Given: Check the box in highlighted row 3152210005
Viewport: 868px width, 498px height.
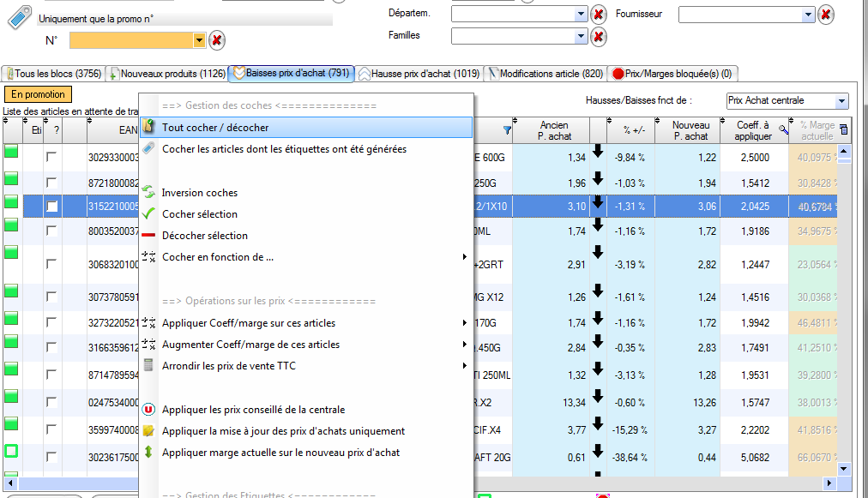Looking at the screenshot, I should (52, 207).
